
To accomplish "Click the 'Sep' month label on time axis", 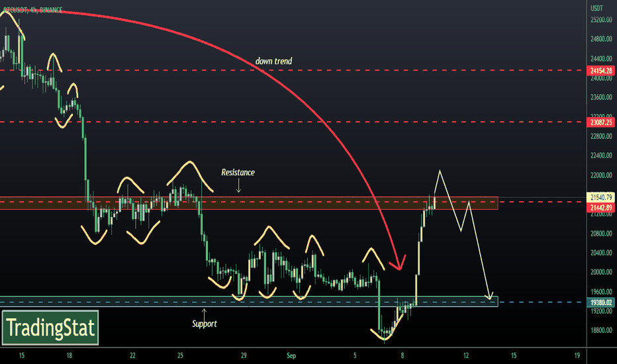I will [x=291, y=355].
